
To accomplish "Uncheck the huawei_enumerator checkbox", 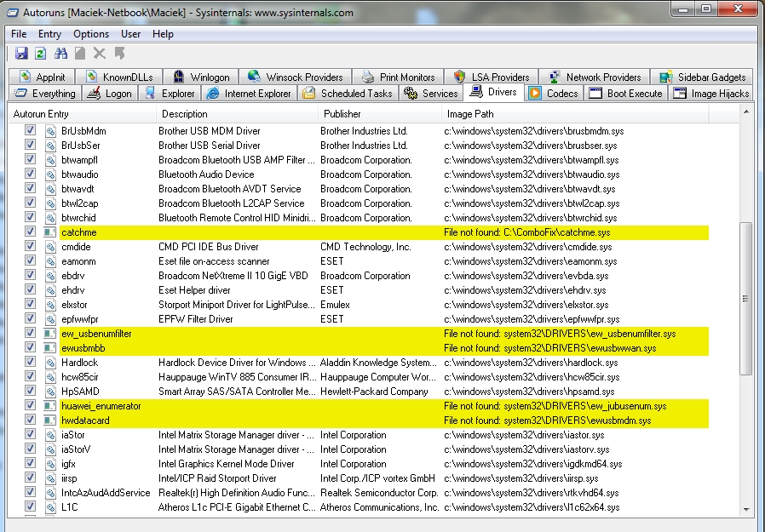I will pyautogui.click(x=30, y=404).
